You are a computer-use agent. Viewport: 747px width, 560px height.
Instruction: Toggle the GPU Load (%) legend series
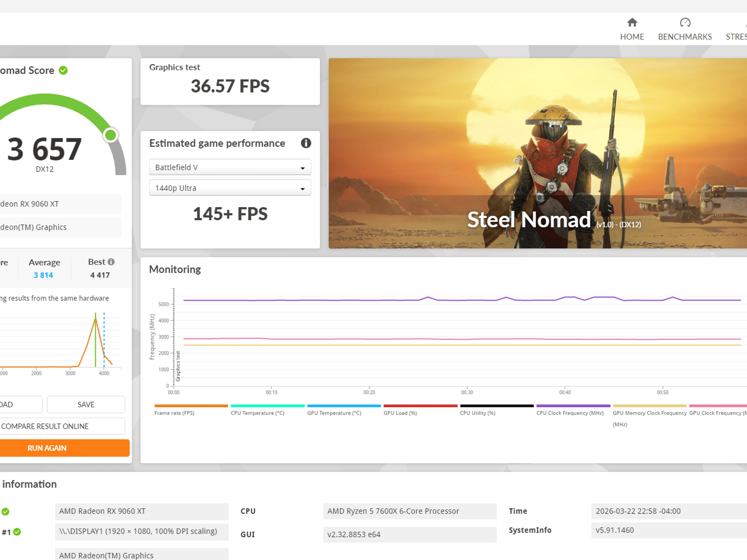point(420,410)
